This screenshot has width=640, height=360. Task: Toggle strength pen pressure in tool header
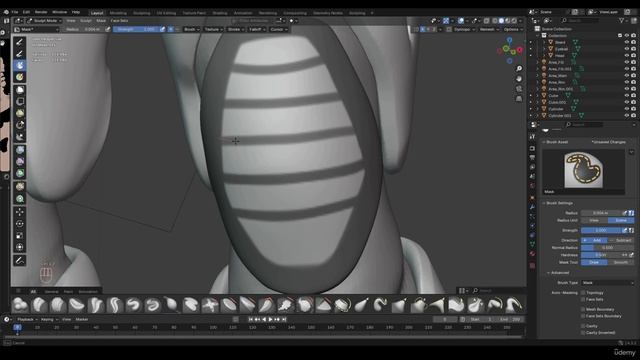[162, 29]
